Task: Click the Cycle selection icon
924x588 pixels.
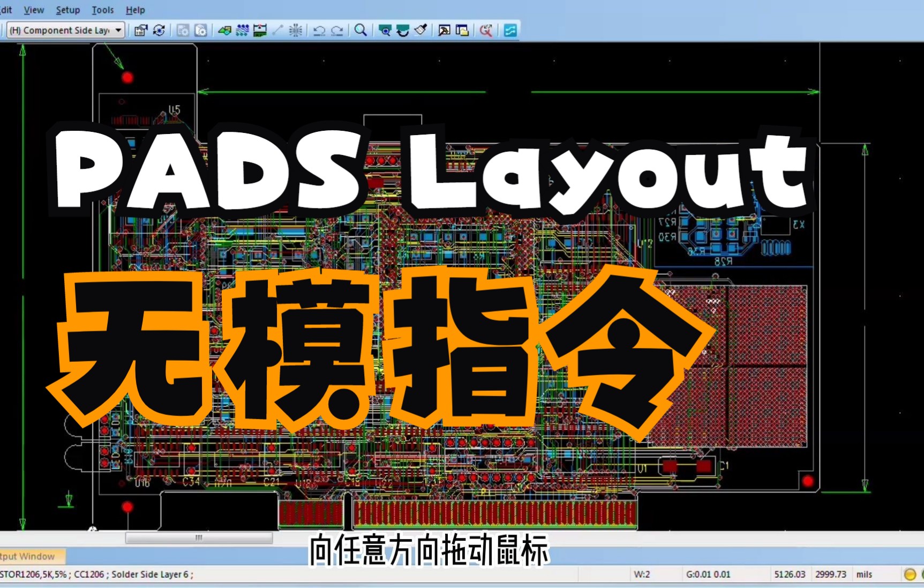Action: (x=159, y=30)
